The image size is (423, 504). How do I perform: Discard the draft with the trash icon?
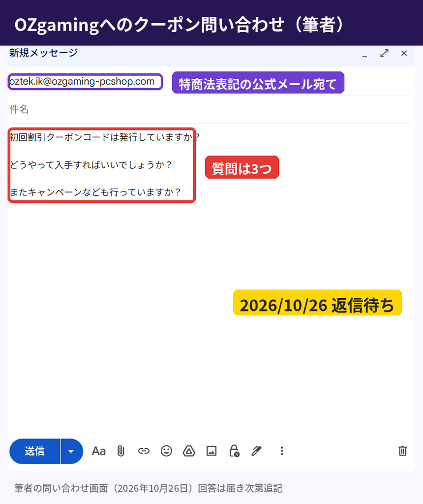(402, 451)
